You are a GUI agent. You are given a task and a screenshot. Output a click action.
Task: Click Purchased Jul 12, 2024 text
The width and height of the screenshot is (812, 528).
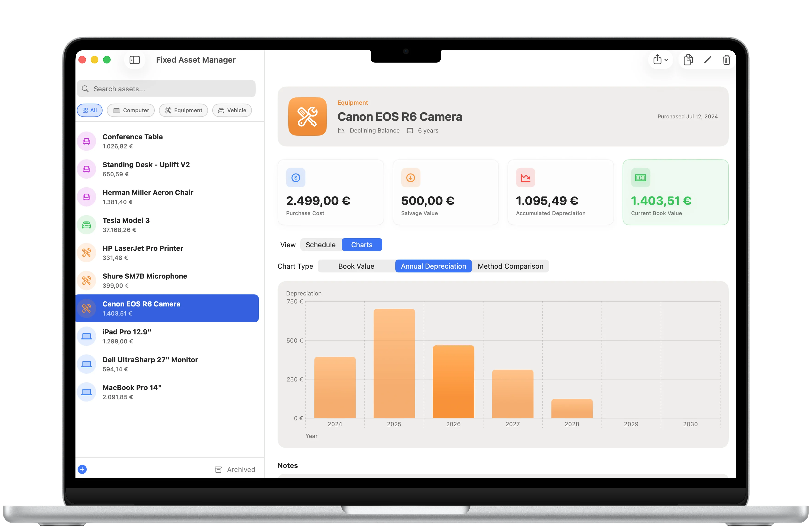pos(687,116)
